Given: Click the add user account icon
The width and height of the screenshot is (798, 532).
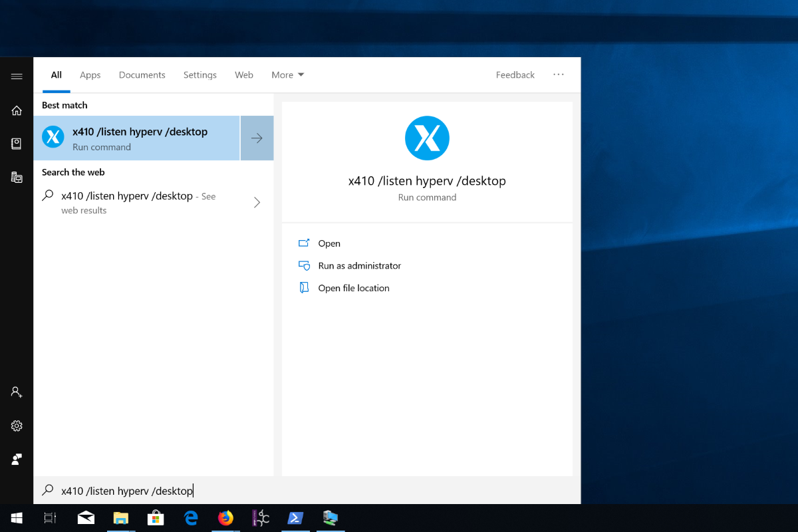Looking at the screenshot, I should pos(17,392).
